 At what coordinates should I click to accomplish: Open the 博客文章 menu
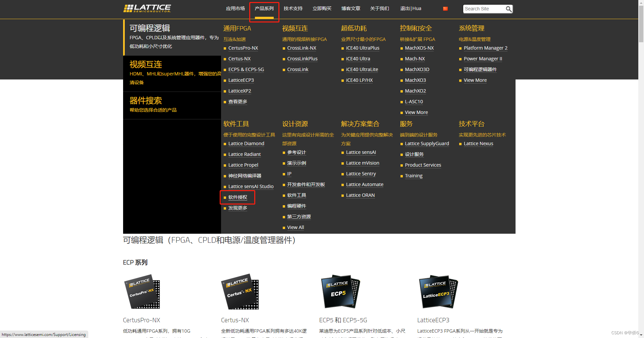(351, 9)
